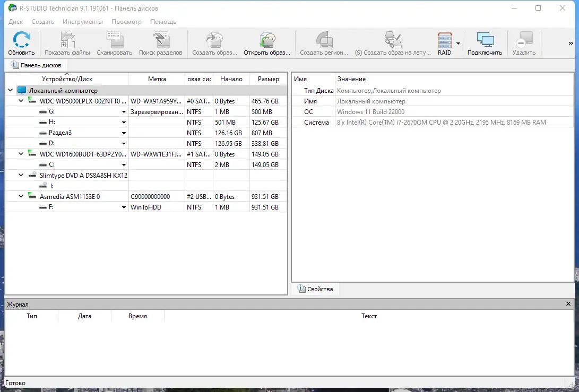Click the Обновить refresh icon

(x=21, y=39)
